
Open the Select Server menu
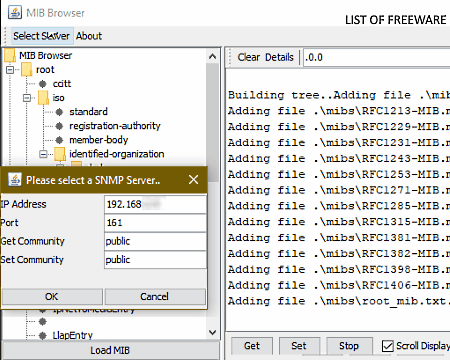click(42, 36)
